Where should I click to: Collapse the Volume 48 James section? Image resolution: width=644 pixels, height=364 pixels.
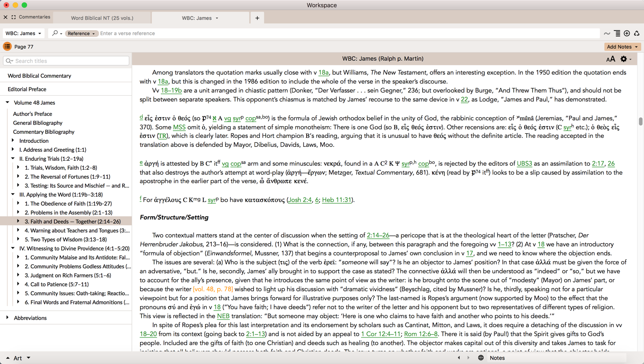pos(8,102)
